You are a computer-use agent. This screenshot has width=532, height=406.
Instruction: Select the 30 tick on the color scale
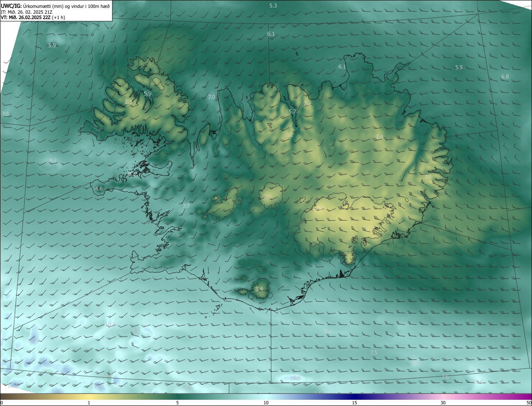click(x=443, y=403)
